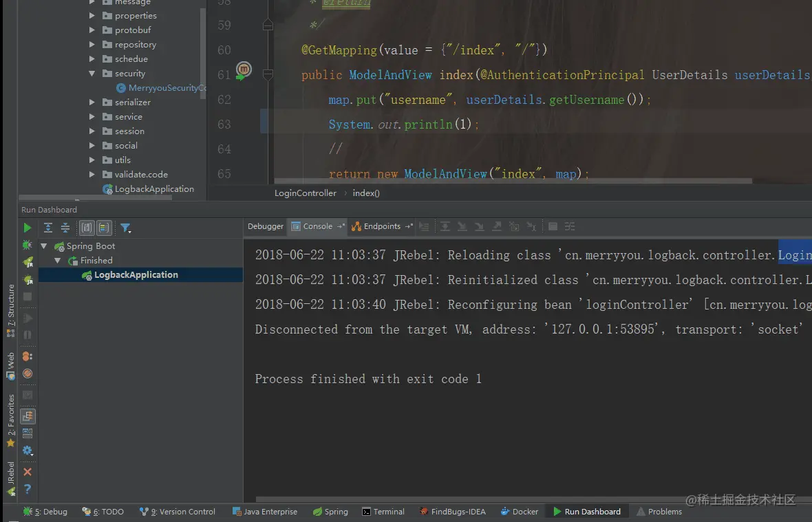Open the 7: Structure side panel
This screenshot has width=812, height=522.
(10, 310)
